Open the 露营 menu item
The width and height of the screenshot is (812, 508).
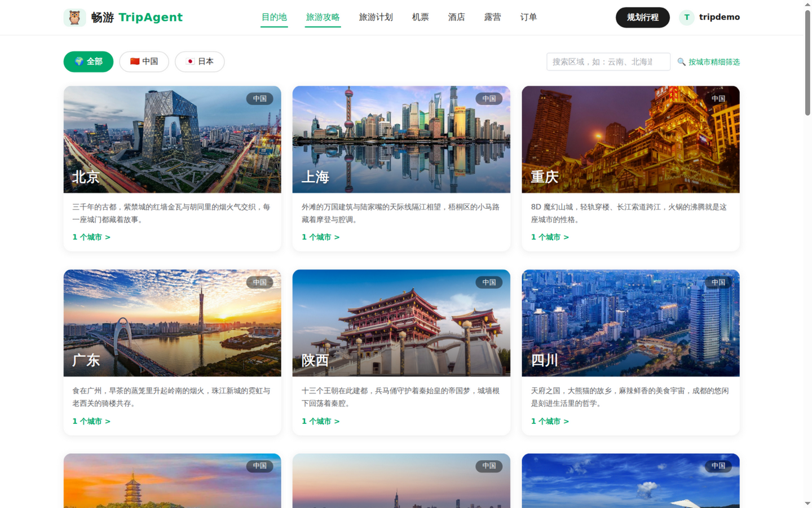click(x=492, y=17)
